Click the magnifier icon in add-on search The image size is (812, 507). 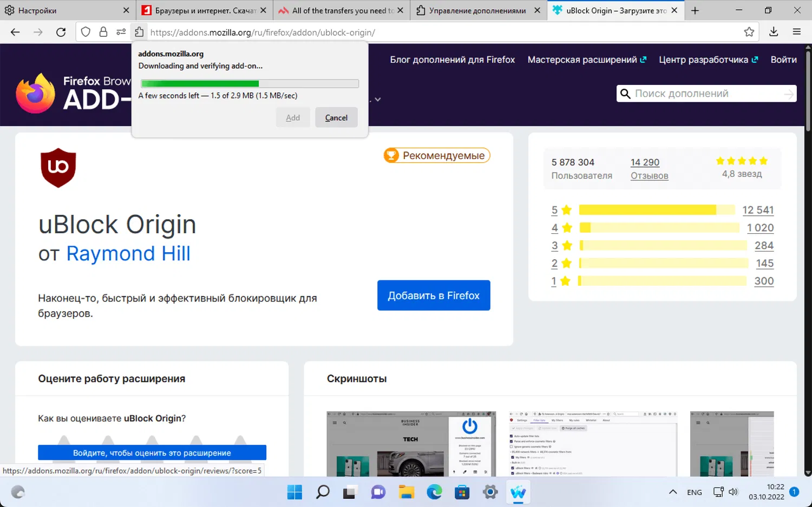[x=625, y=94]
